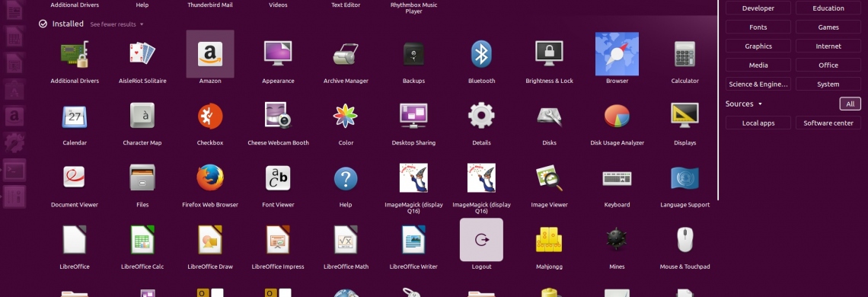Launch Cheese Webcam Booth

278,117
